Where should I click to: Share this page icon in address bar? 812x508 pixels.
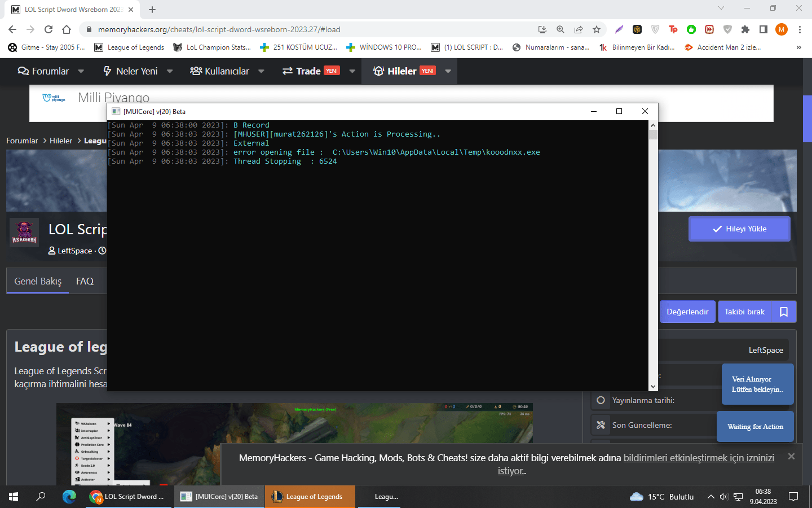click(579, 29)
